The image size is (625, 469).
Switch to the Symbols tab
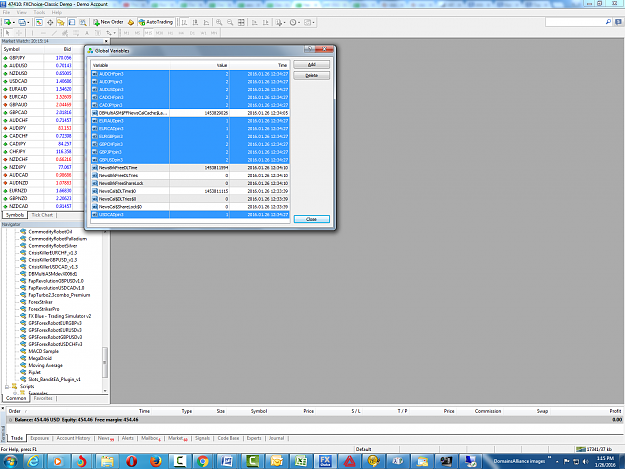pyautogui.click(x=15, y=215)
